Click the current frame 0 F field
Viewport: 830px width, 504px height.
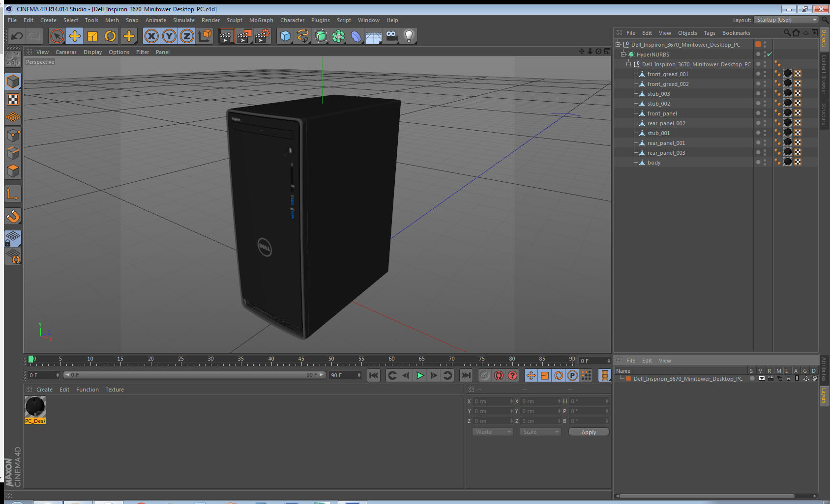(44, 375)
